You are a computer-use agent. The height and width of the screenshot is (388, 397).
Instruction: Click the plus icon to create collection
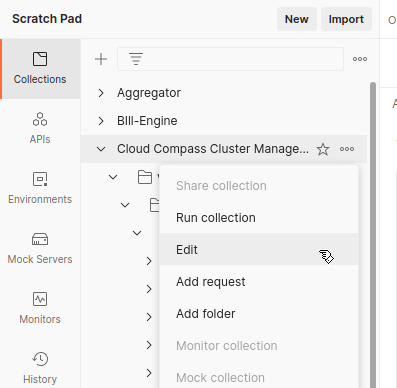pos(101,59)
